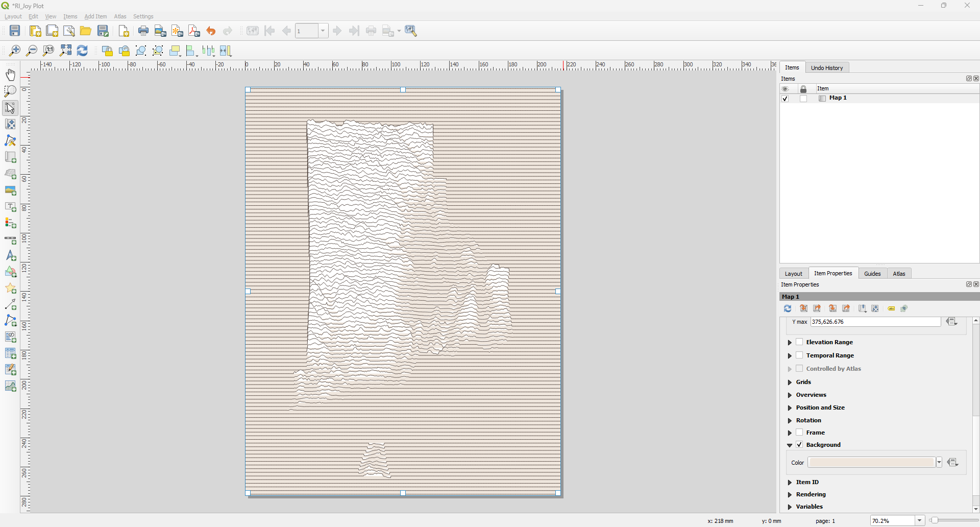Enable the Frame checkbox
980x527 pixels.
click(x=799, y=433)
